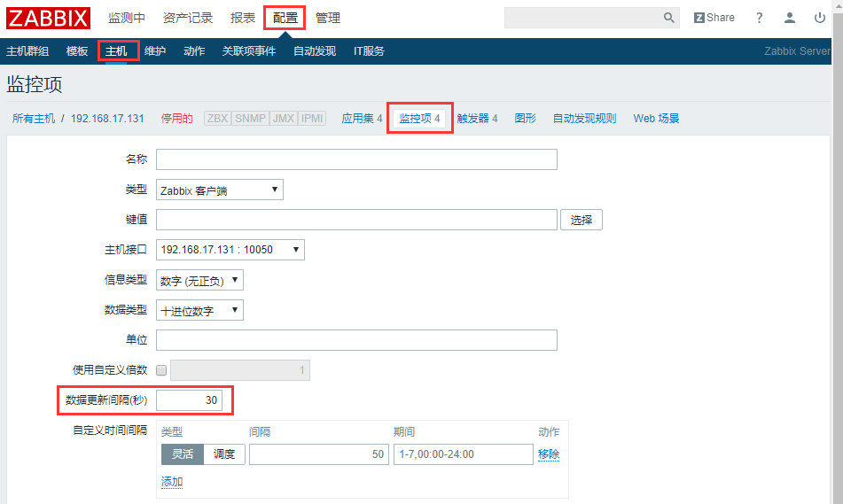Enable 使用自定义倍数 checkbox
Screen dimensions: 843x504
(161, 370)
